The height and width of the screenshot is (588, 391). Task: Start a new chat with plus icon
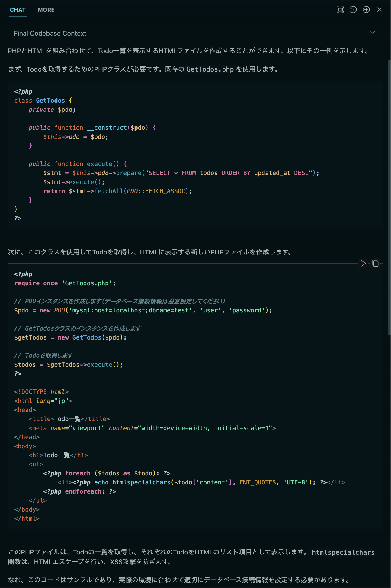click(366, 10)
